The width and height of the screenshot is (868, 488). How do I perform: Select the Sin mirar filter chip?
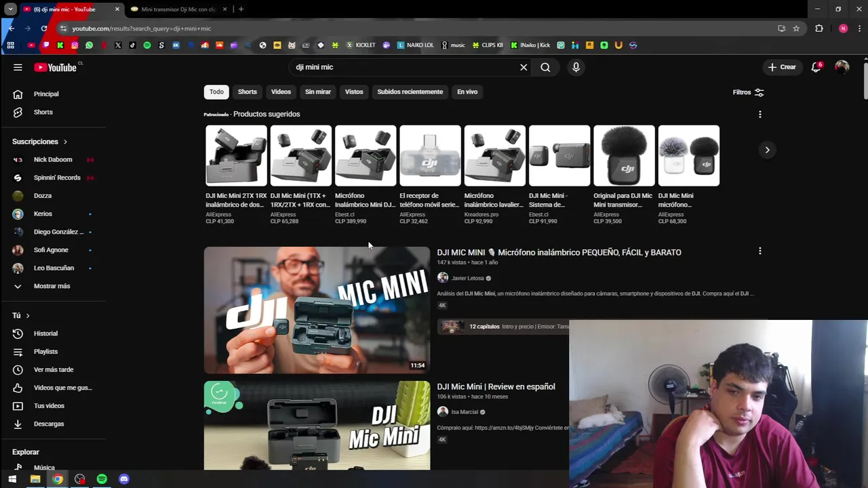click(318, 91)
